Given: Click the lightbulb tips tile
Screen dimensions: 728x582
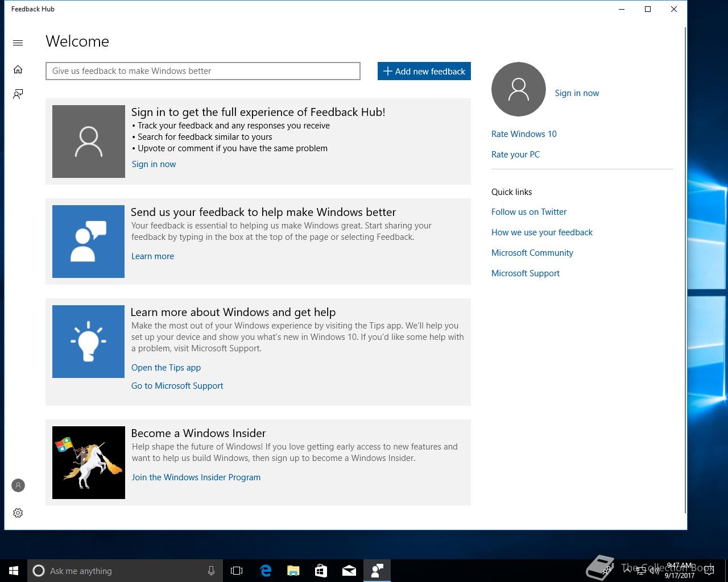Looking at the screenshot, I should click(x=88, y=342).
